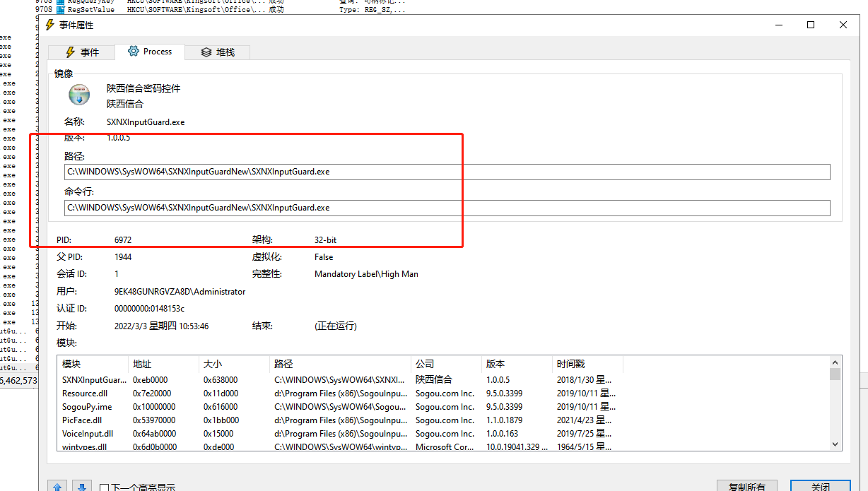Select the wintypes.dll module row

pos(141,446)
